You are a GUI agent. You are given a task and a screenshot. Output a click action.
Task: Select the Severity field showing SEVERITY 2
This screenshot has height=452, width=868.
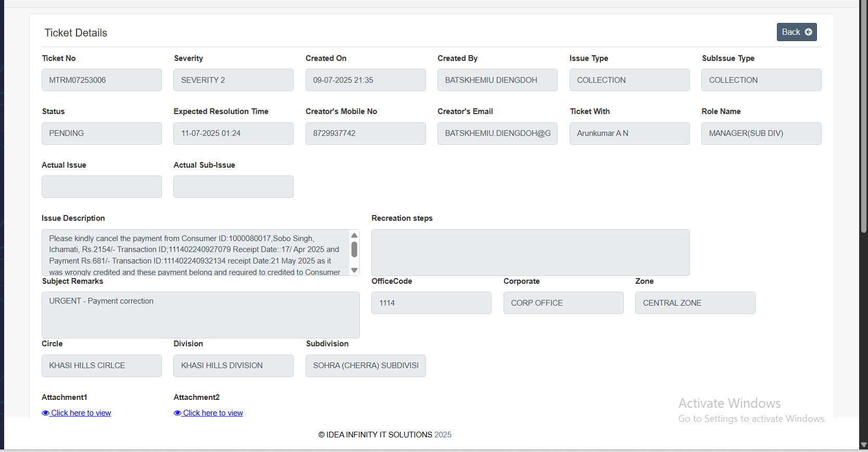coord(233,80)
